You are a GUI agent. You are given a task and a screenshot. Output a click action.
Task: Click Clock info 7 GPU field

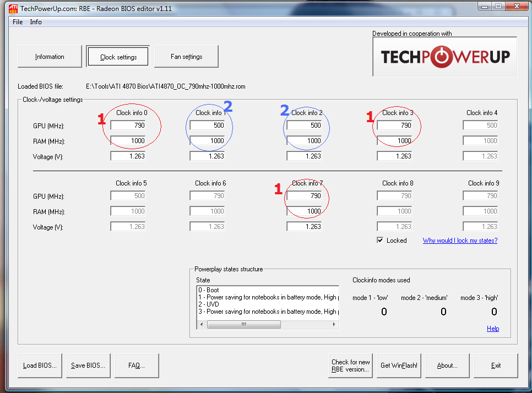click(x=305, y=196)
